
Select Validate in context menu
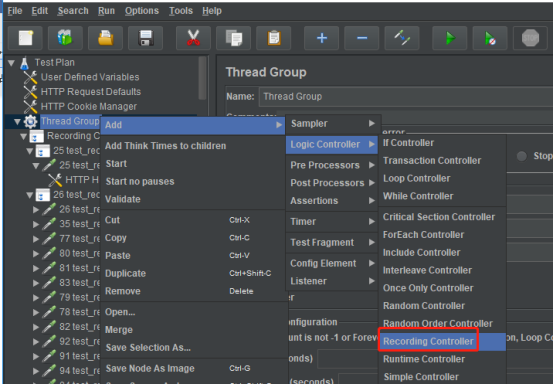(193, 199)
